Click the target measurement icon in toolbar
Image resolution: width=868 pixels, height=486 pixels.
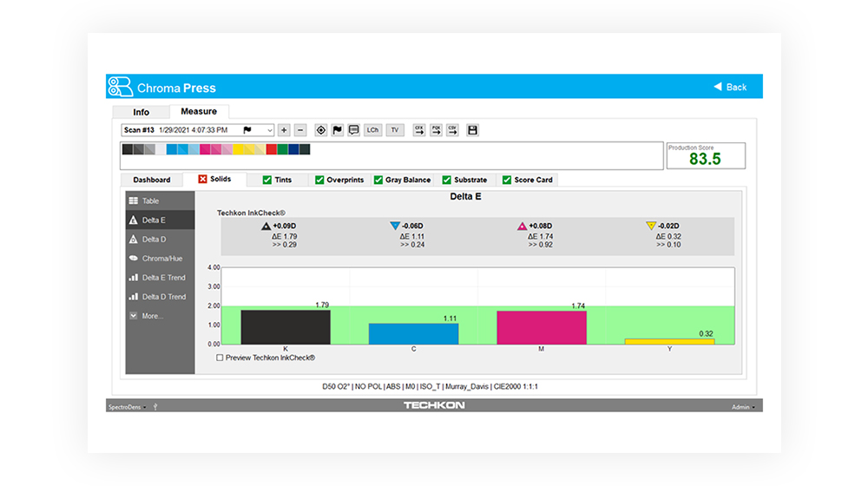321,130
